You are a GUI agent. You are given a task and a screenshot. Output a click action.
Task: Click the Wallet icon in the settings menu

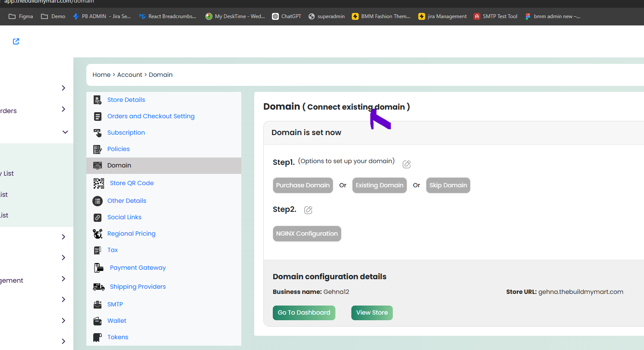(x=98, y=321)
